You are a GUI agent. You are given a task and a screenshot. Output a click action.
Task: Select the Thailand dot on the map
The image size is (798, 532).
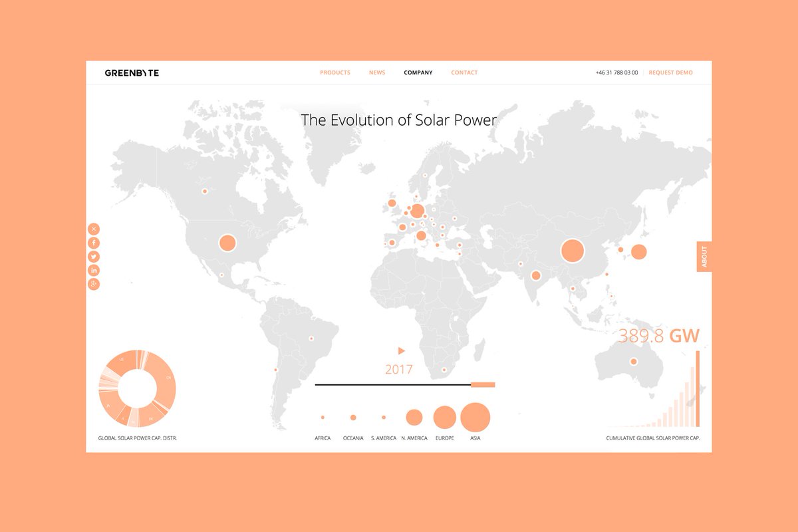(573, 289)
